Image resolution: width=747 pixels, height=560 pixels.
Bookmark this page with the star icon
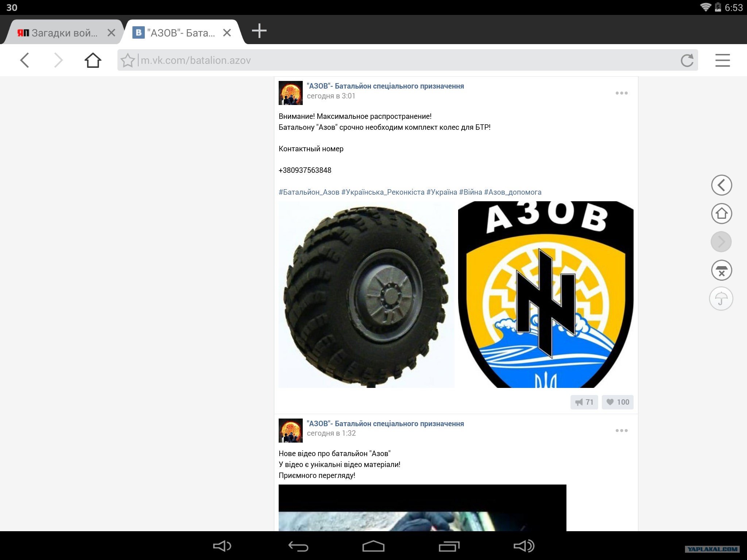tap(128, 61)
